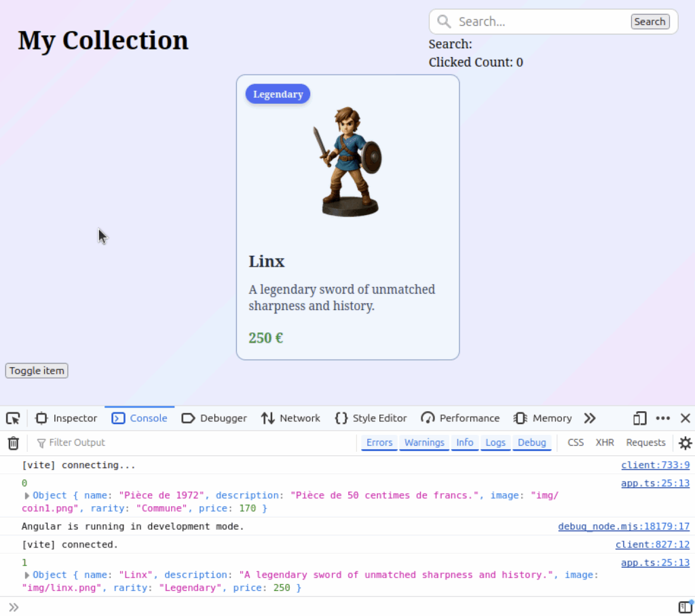Image resolution: width=695 pixels, height=616 pixels.
Task: Switch to the Network tab
Action: click(290, 418)
